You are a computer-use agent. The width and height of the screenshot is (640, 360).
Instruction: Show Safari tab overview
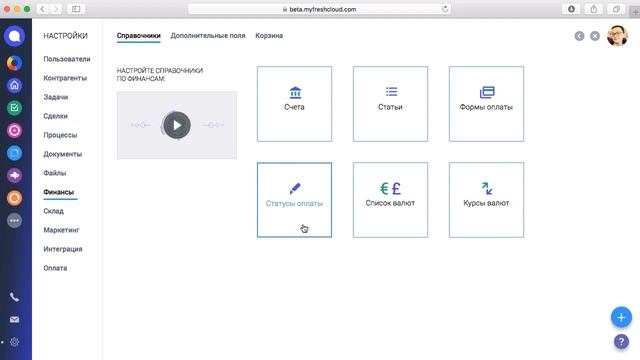(x=616, y=9)
